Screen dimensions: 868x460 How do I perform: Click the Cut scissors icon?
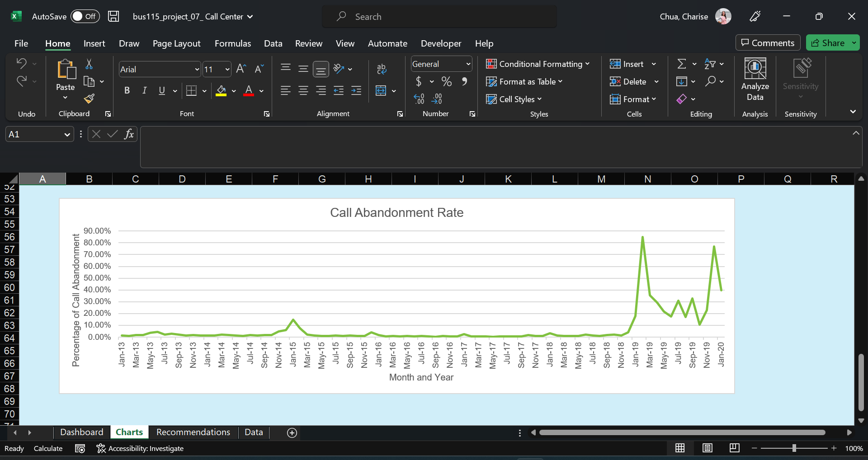coord(89,64)
